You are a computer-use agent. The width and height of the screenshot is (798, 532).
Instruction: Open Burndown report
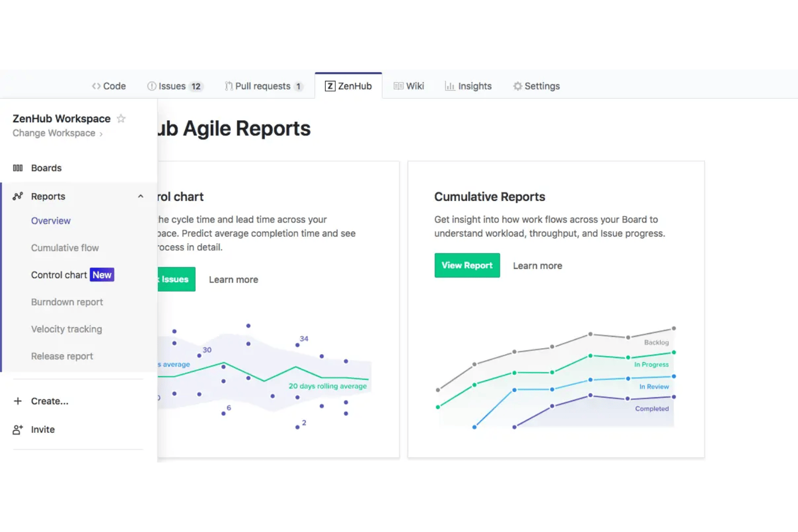point(67,302)
